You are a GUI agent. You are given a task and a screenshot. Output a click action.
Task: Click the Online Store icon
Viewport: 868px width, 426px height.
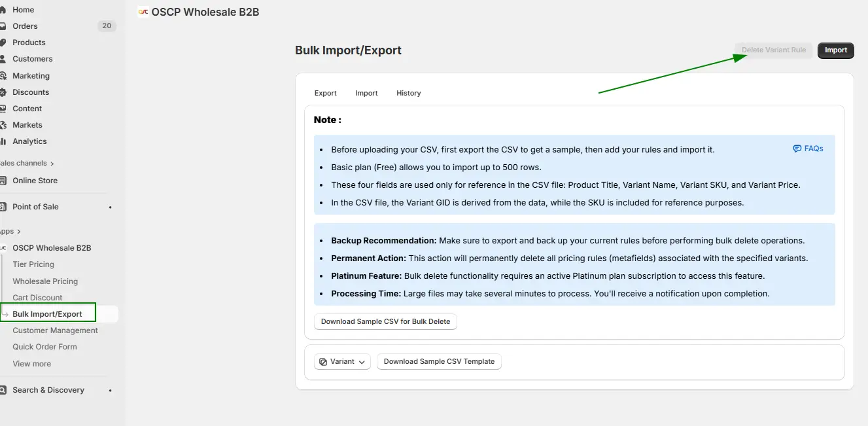(3, 181)
